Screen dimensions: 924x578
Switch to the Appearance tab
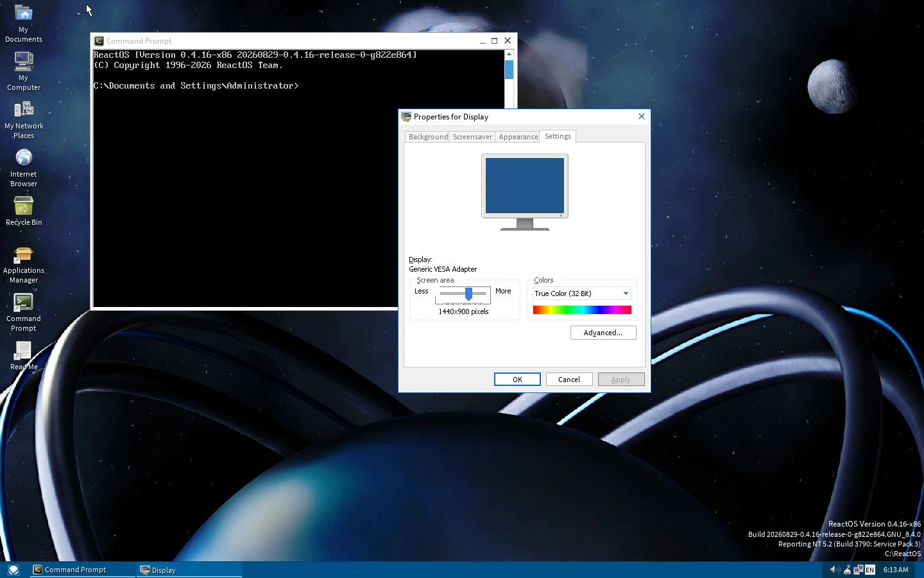518,137
